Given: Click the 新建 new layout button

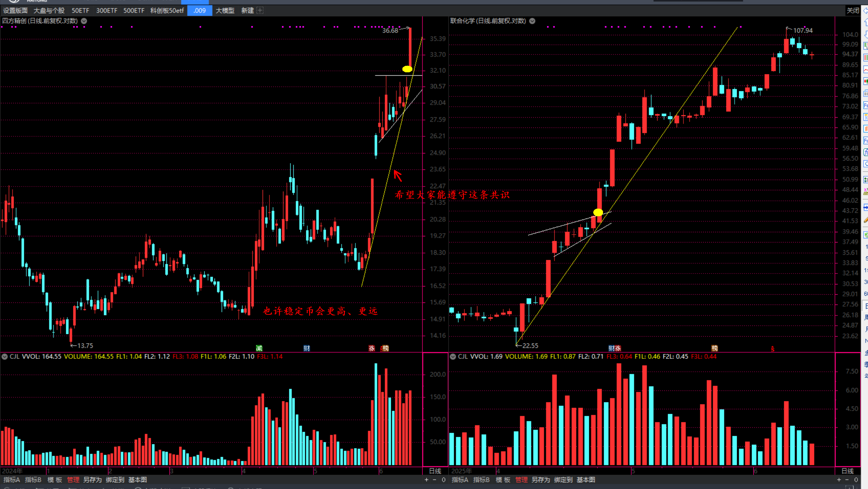Looking at the screenshot, I should pos(247,11).
